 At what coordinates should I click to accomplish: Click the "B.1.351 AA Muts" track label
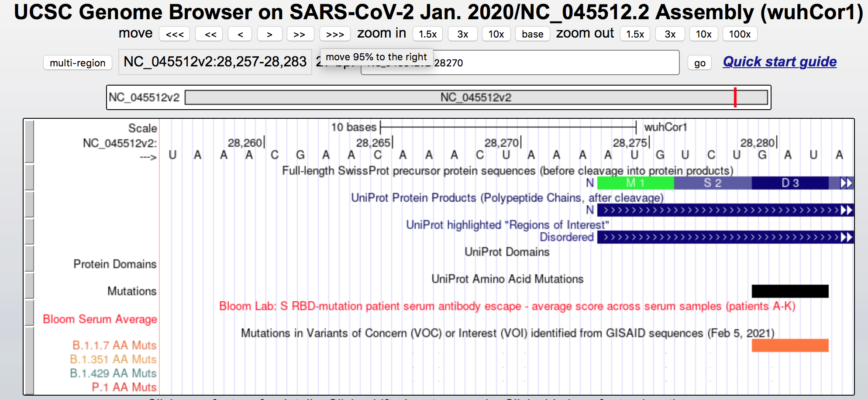pos(113,359)
